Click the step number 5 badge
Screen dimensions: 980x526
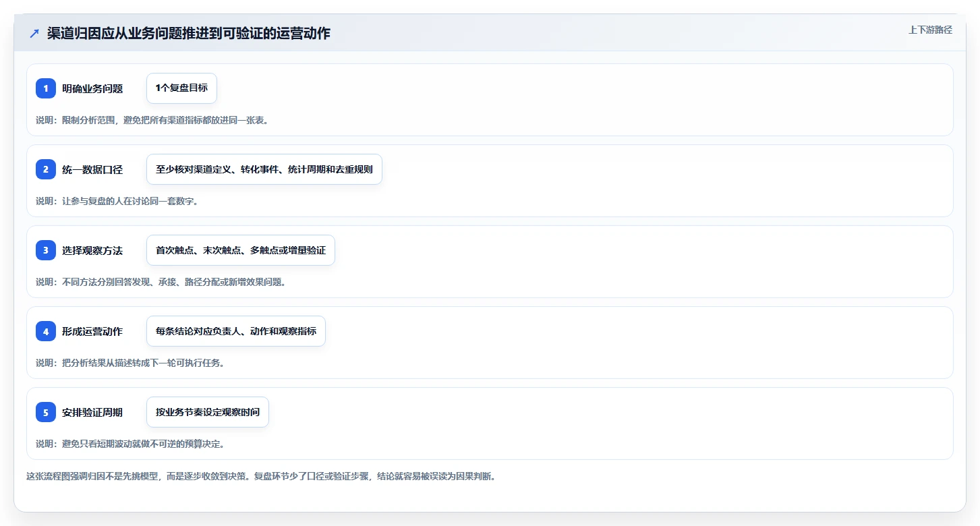point(46,412)
